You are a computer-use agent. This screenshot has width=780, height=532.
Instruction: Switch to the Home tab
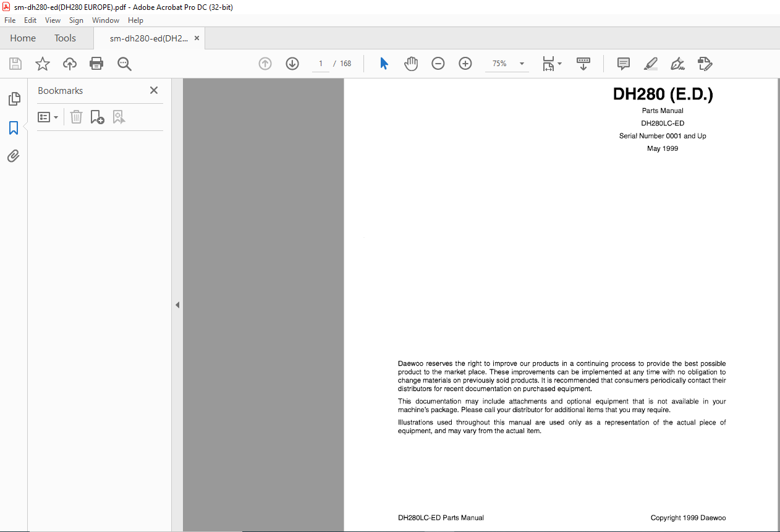click(23, 38)
